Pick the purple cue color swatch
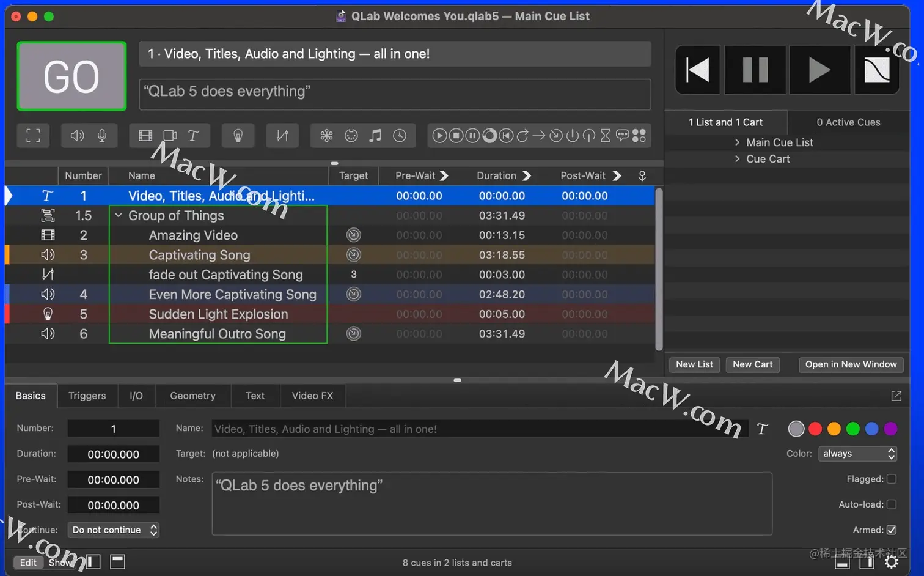924x576 pixels. 891,429
